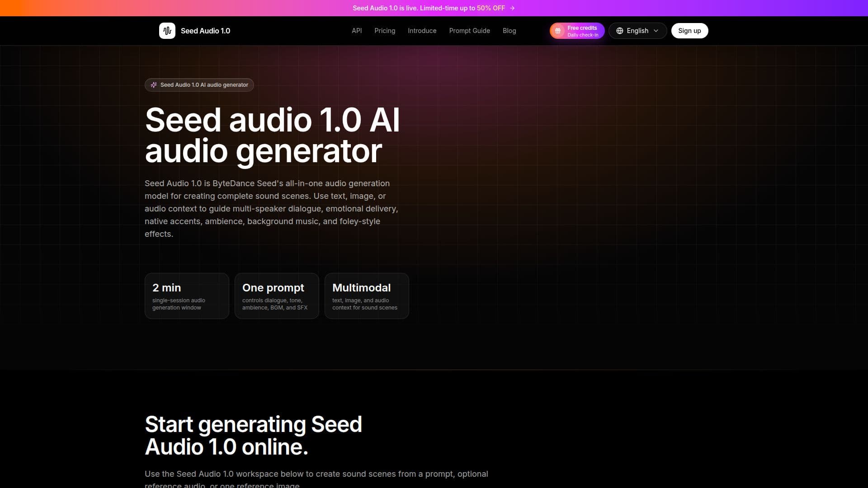Click the paragraph starting 'Seed Audio 1.0 is ByteDance'
Screen dimensions: 868x488
271,209
